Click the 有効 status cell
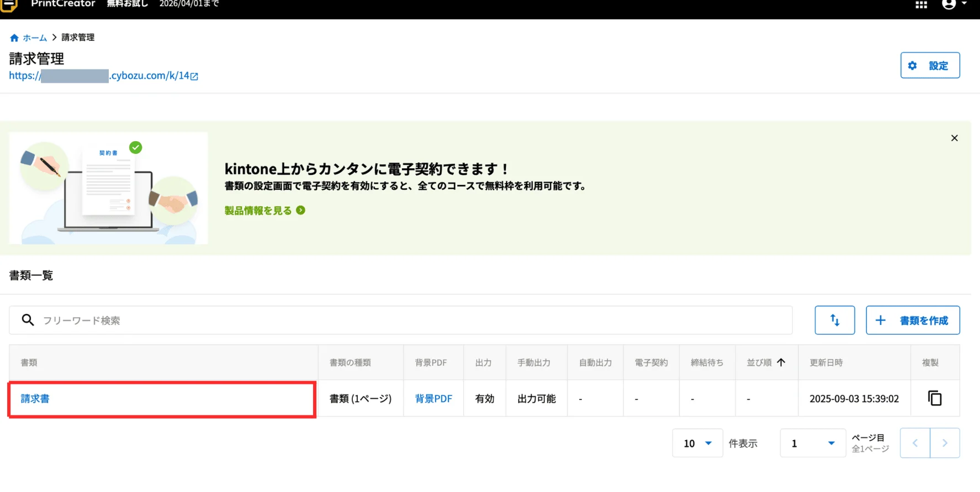 coord(485,399)
